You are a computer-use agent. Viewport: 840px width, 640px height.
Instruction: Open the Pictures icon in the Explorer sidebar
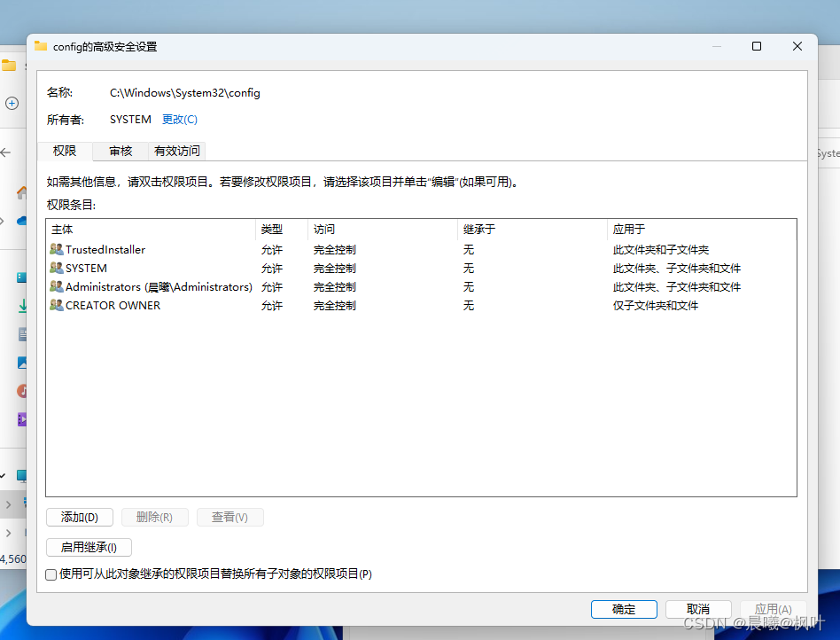click(22, 363)
